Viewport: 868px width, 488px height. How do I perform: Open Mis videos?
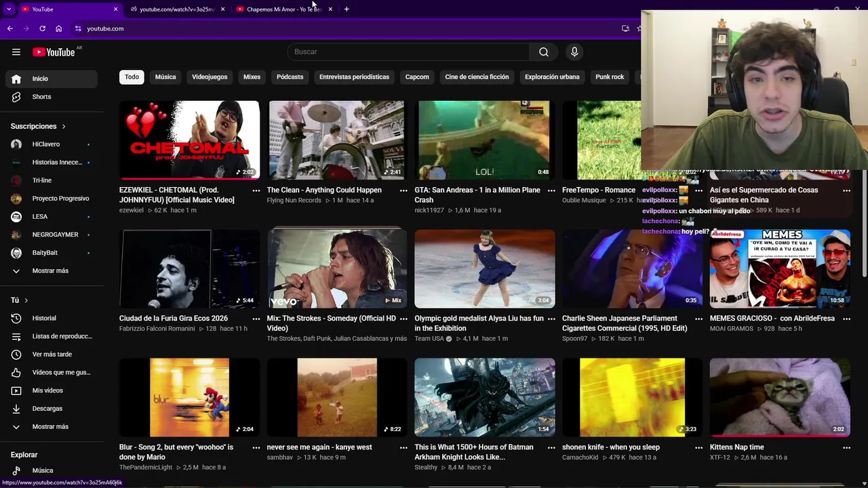pos(52,390)
